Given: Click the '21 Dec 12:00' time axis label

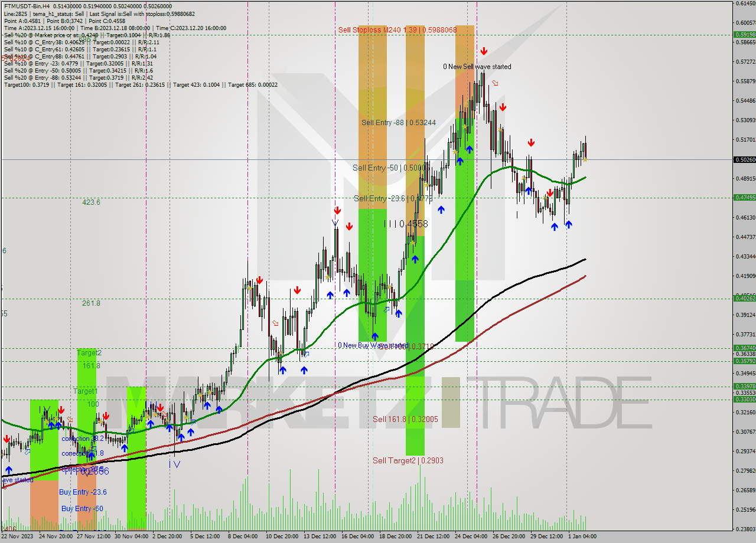Looking at the screenshot, I should pos(433,536).
